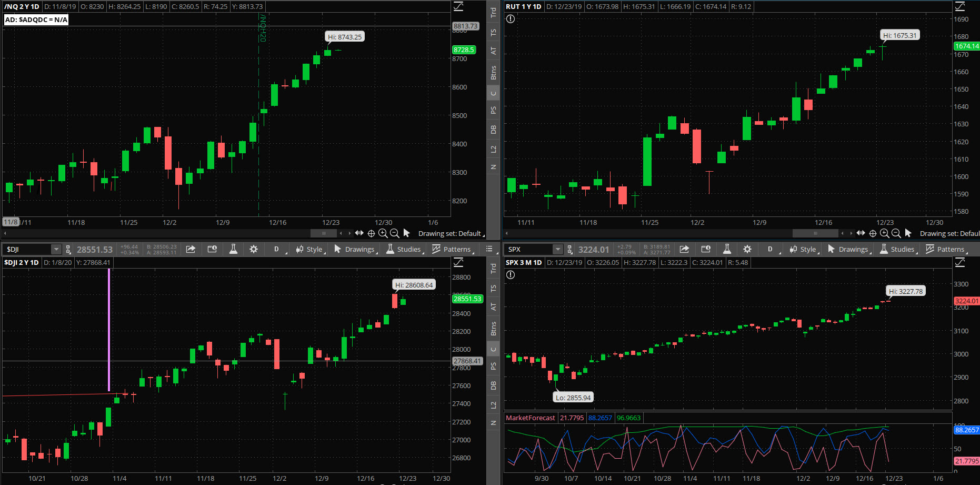Click axis scale icon above /NQ price axis
Viewport: 980px width, 485px height.
(x=458, y=6)
